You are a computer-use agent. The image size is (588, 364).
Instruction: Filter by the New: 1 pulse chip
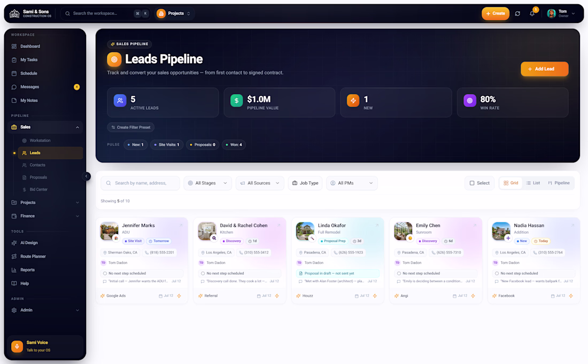pyautogui.click(x=135, y=145)
